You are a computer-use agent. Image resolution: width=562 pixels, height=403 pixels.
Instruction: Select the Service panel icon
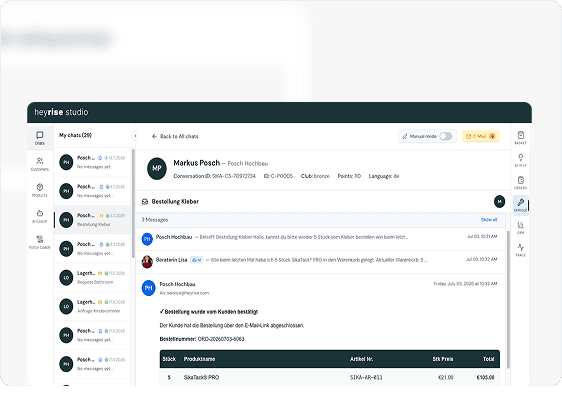point(520,205)
